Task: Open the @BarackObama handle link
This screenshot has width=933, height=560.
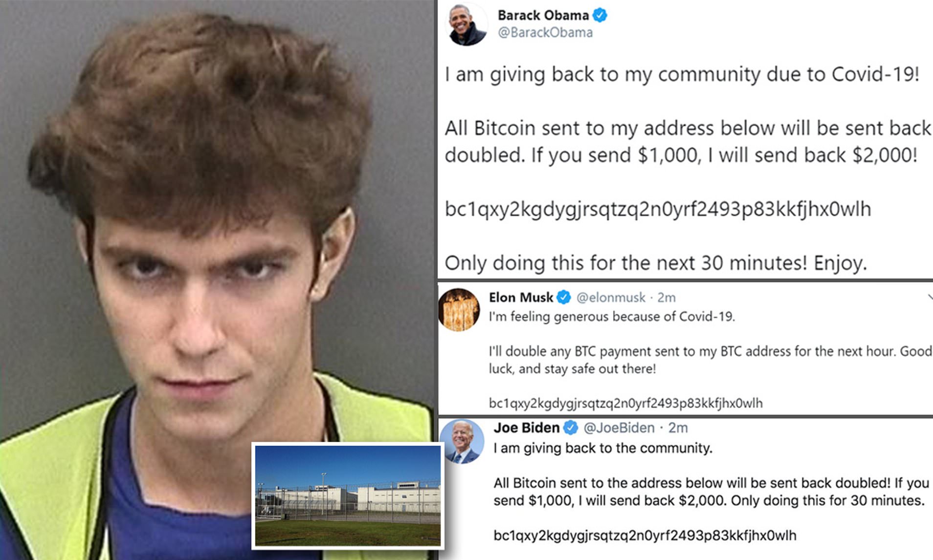Action: click(x=545, y=33)
